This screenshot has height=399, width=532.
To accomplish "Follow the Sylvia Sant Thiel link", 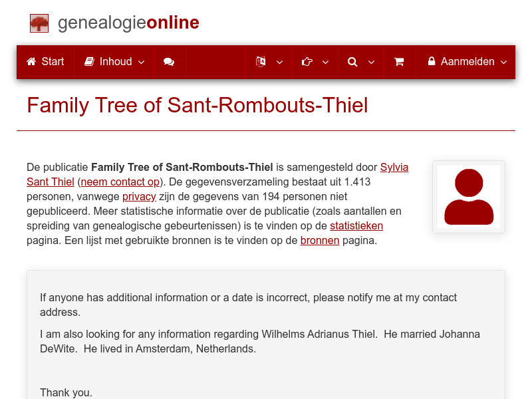I will pos(394,167).
